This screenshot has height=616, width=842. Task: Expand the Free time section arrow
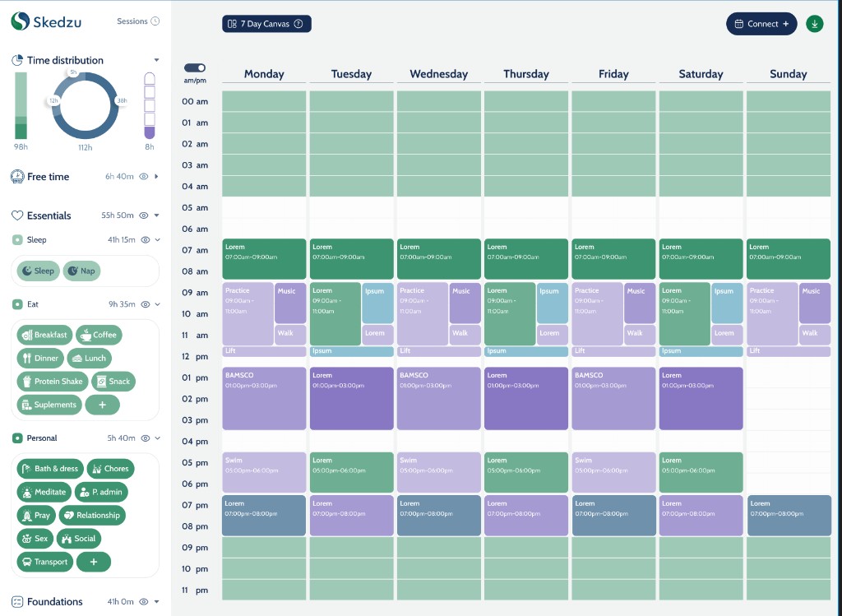click(x=156, y=176)
